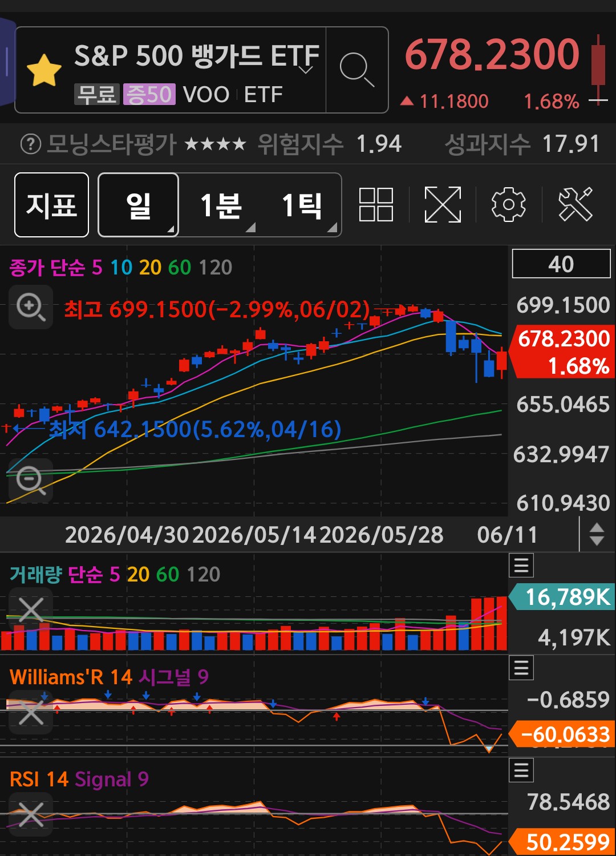This screenshot has height=856, width=616.
Task: Tap the red 678.2300 1.68% price tag
Action: pyautogui.click(x=562, y=352)
